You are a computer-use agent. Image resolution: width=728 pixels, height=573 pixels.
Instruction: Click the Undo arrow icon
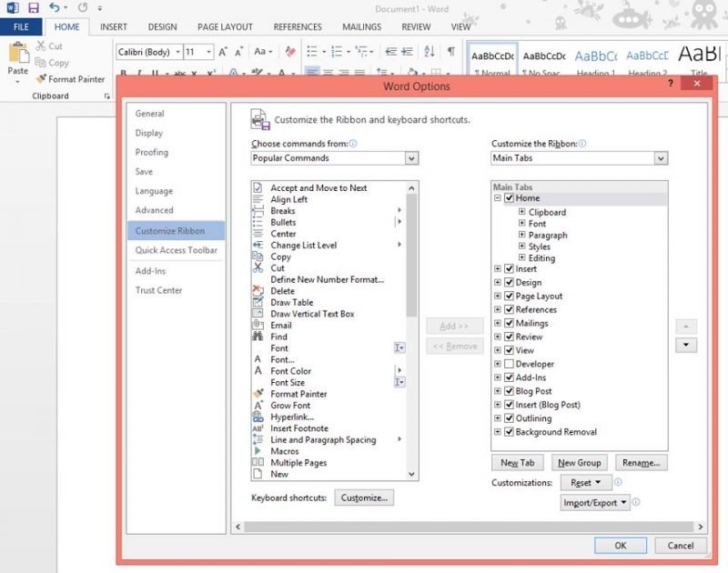[55, 7]
